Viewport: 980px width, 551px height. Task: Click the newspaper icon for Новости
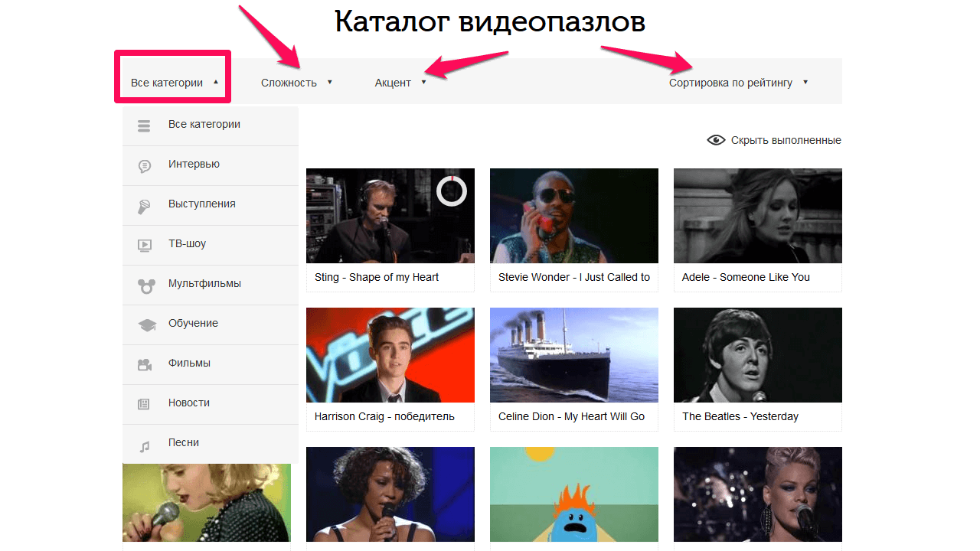(x=143, y=405)
